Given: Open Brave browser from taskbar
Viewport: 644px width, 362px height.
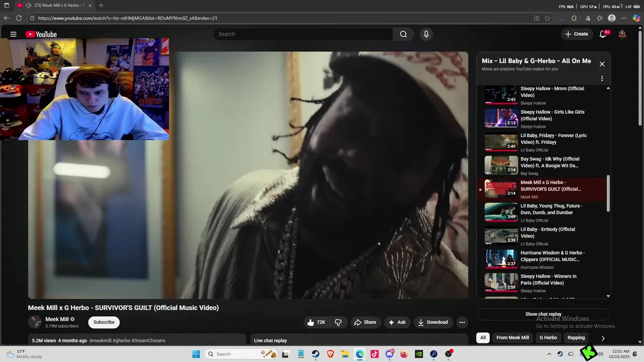Looking at the screenshot, I should (331, 354).
